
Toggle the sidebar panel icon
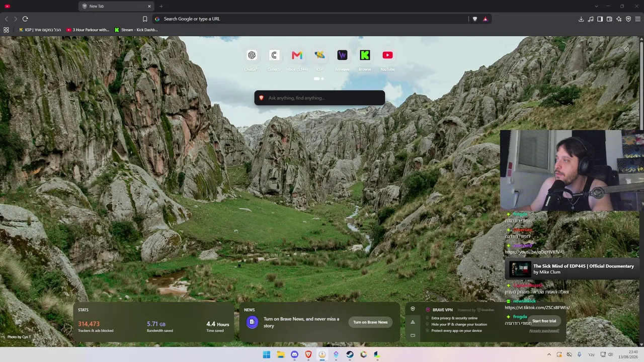point(600,19)
